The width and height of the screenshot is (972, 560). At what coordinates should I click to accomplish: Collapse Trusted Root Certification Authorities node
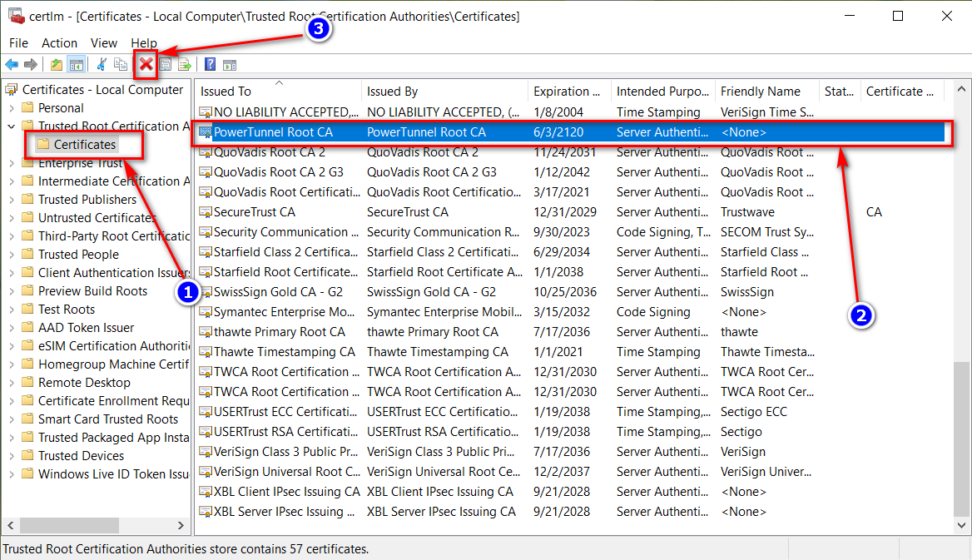pos(11,126)
